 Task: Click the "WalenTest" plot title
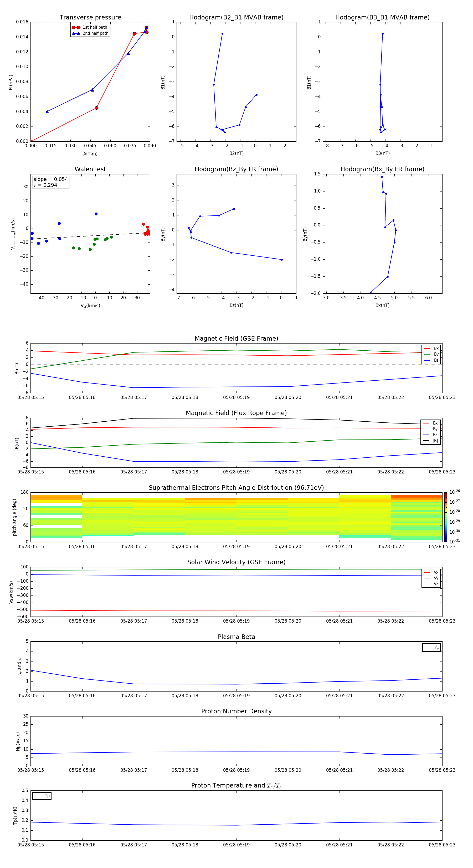90,169
